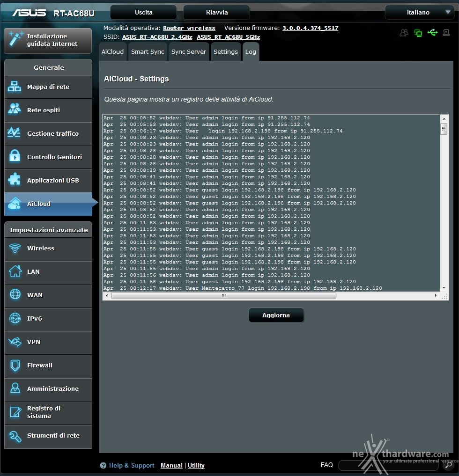The width and height of the screenshot is (459, 476).
Task: Click the Registro di sistema notepad icon
Action: 15,412
